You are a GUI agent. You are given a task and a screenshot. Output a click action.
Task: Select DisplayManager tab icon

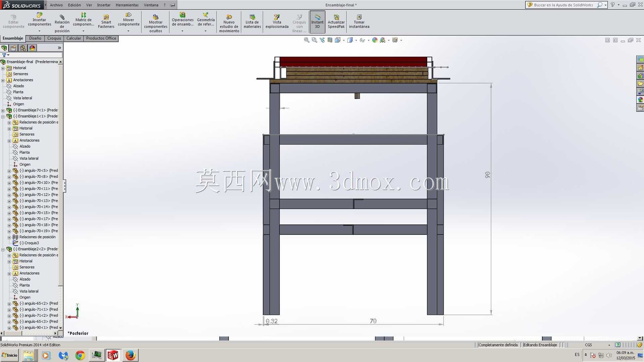(x=33, y=48)
